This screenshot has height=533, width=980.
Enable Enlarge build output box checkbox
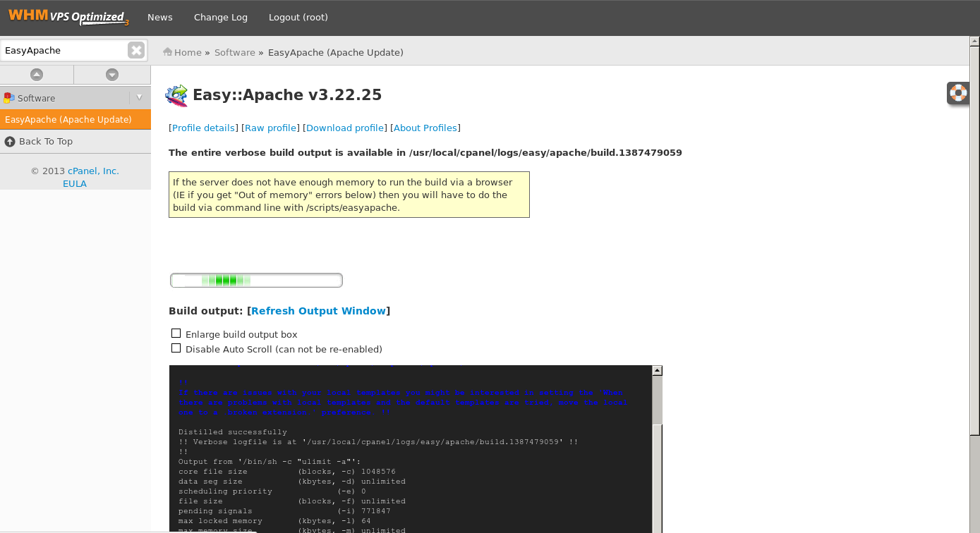point(176,333)
